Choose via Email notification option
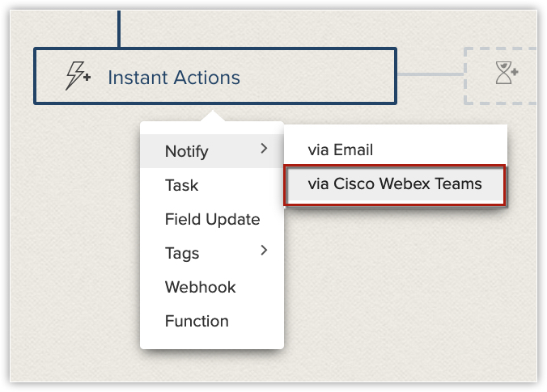 [x=340, y=150]
